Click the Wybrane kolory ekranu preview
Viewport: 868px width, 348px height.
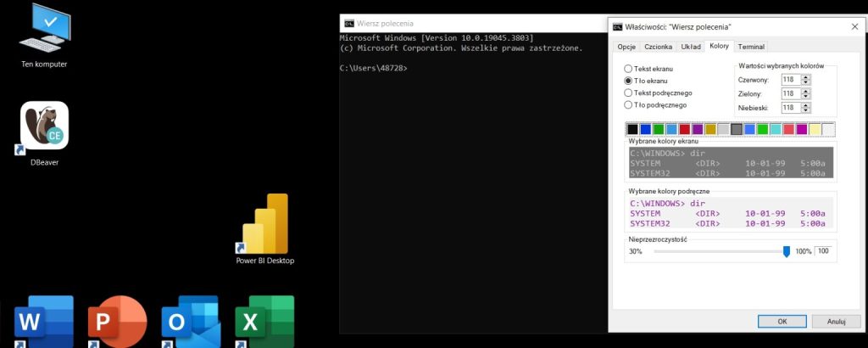pos(731,163)
